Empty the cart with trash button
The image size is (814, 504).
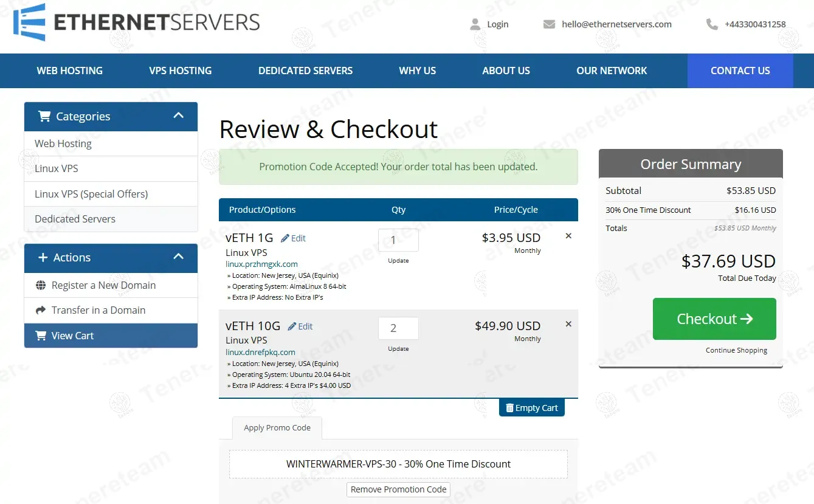531,408
